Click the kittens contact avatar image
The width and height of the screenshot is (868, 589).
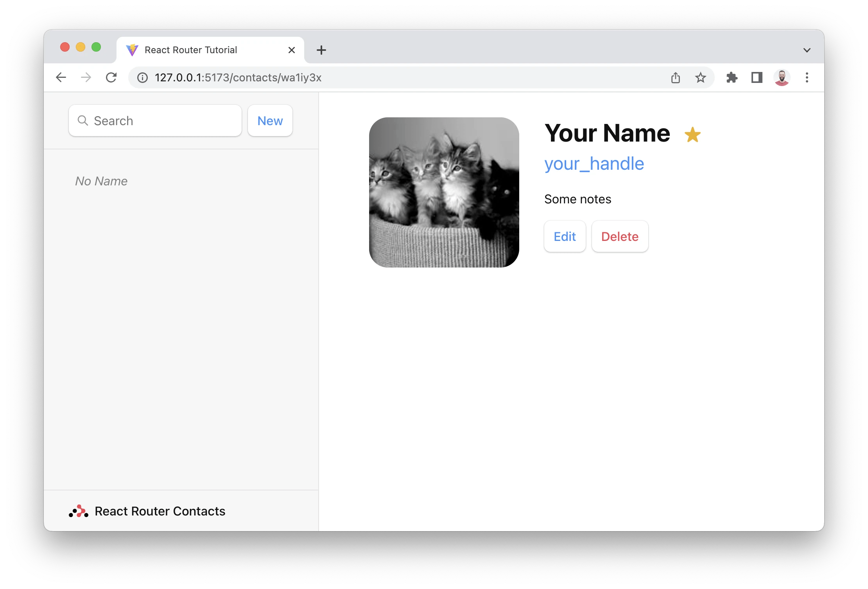point(444,191)
